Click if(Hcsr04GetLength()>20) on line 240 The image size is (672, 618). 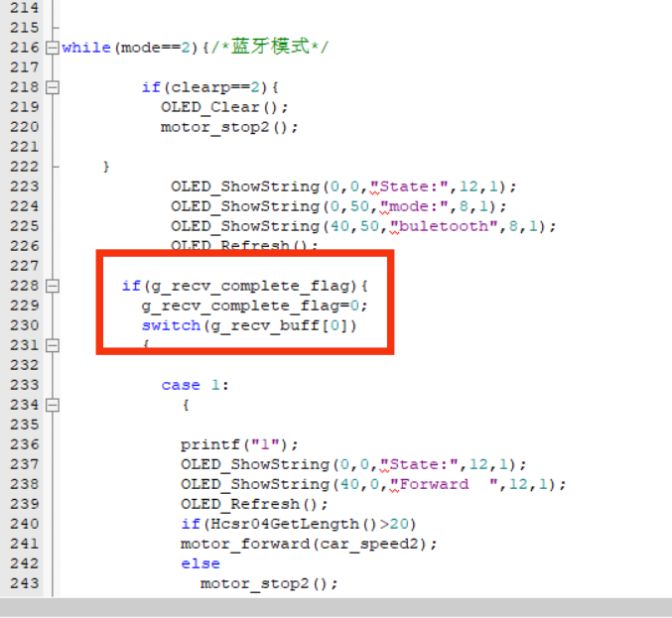pyautogui.click(x=299, y=524)
